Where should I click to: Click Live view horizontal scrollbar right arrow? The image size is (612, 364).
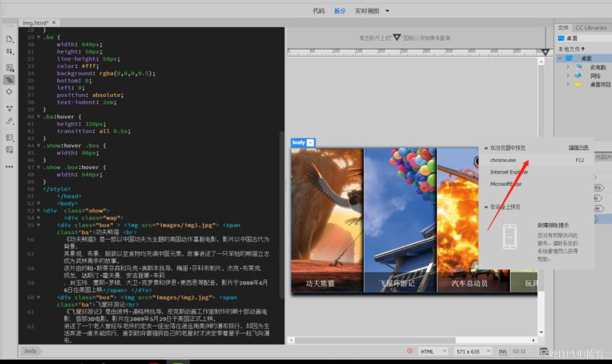534,340
